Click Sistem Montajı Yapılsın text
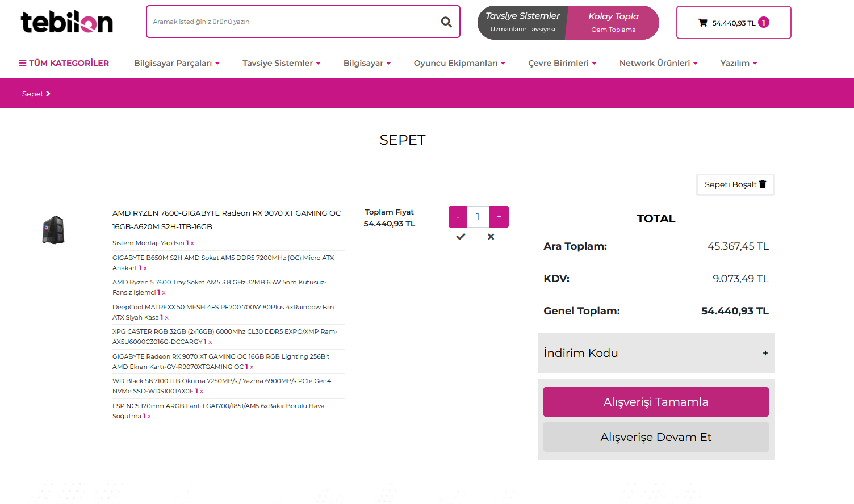This screenshot has height=504, width=854. (x=148, y=243)
